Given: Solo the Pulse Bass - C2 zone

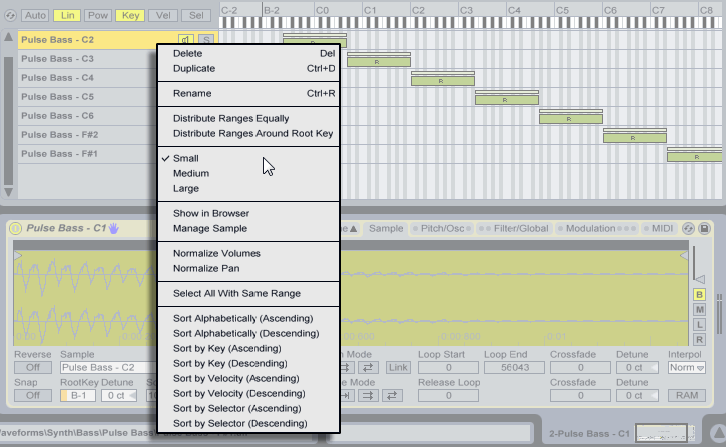Looking at the screenshot, I should [205, 39].
